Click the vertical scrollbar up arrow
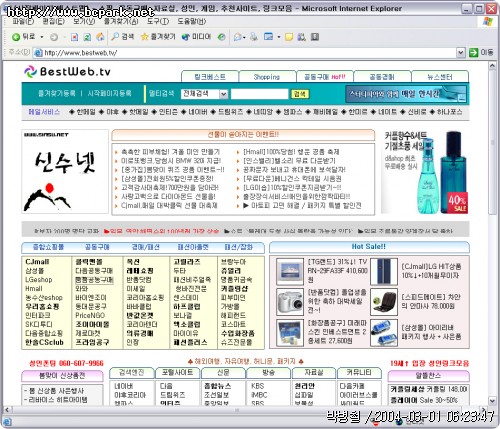Image resolution: width=500 pixels, height=429 pixels. point(492,66)
